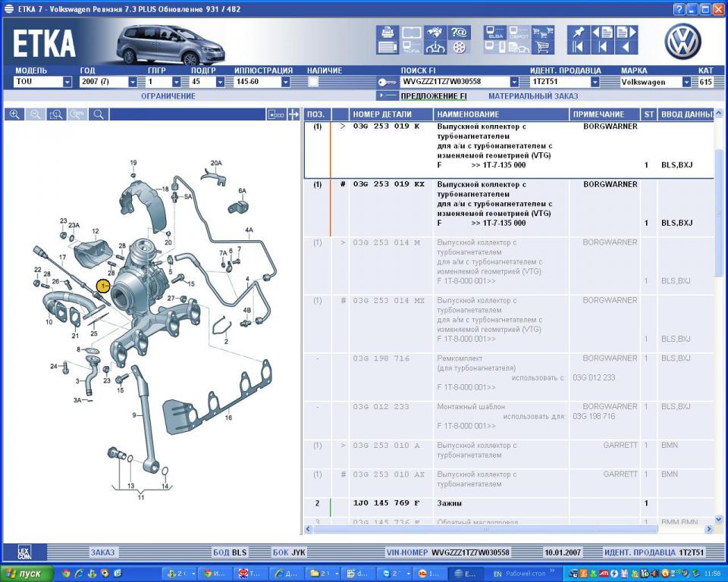Screen dimensions: 728x582
Task: Click the БОД BLS engine code label
Action: [x=230, y=552]
